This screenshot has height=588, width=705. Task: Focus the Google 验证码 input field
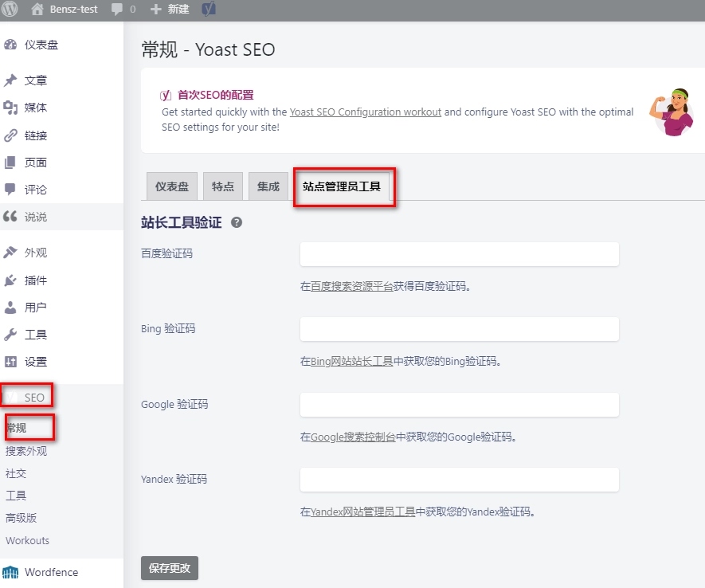[460, 405]
